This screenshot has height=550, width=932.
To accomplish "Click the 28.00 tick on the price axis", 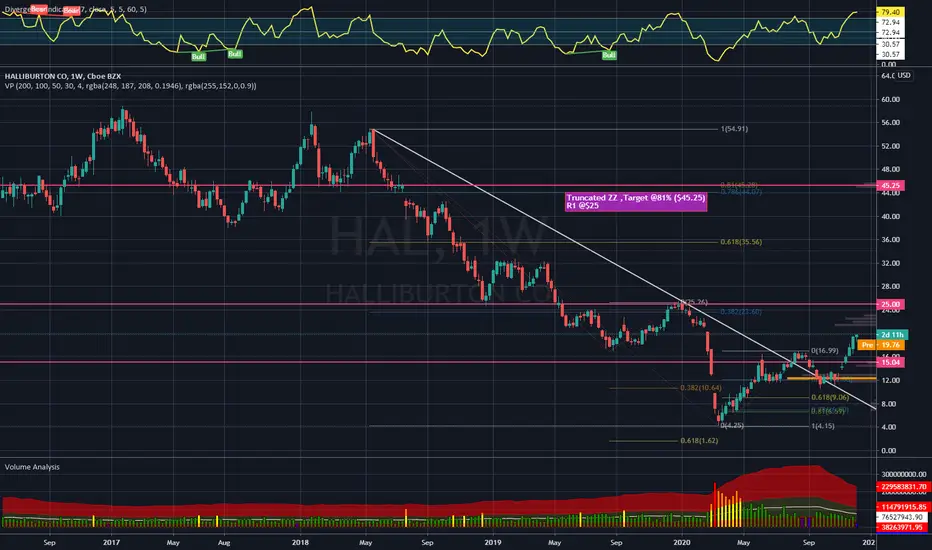I will pos(890,287).
